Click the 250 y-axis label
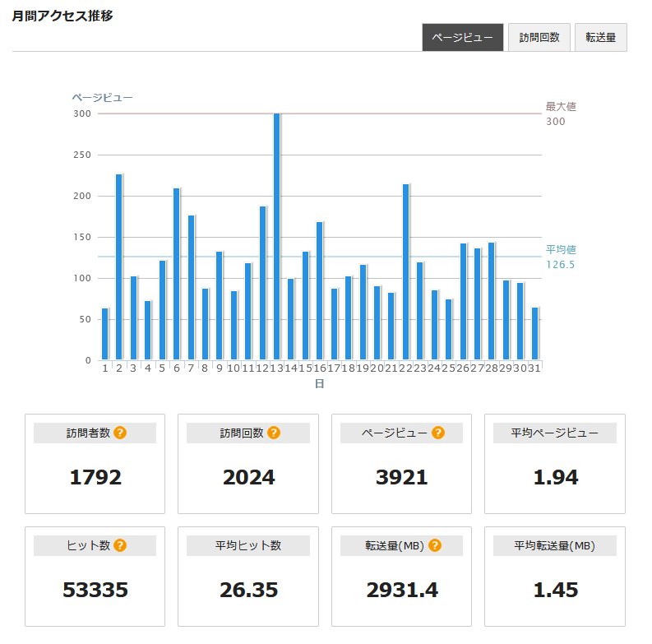652x644 pixels. coord(82,155)
